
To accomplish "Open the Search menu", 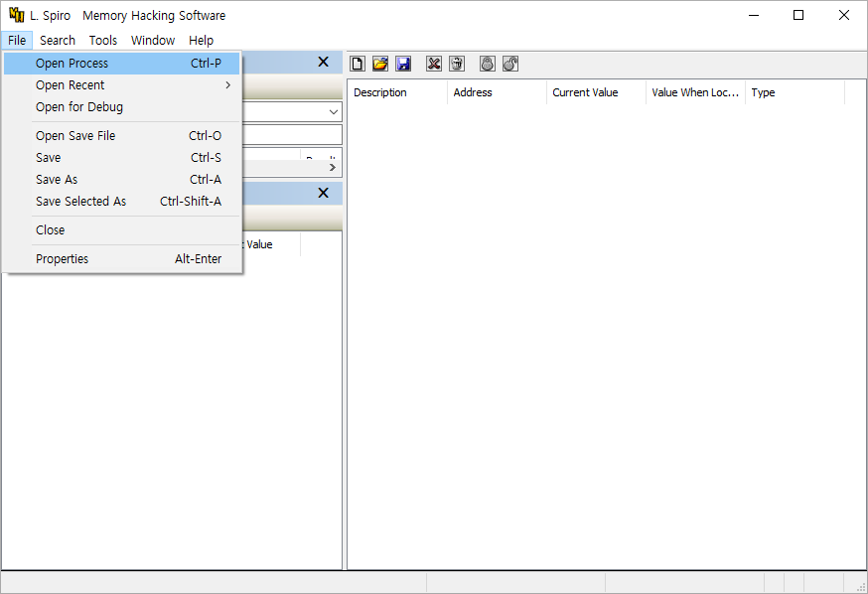I will point(58,41).
